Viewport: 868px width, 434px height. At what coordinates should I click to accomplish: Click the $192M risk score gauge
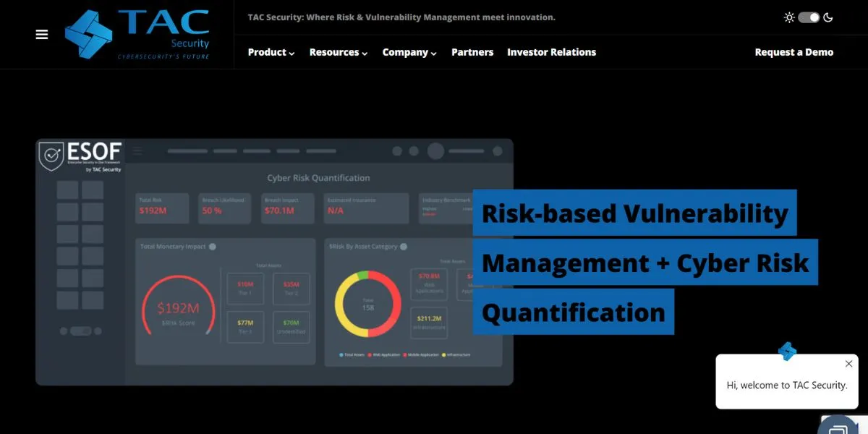tap(178, 310)
